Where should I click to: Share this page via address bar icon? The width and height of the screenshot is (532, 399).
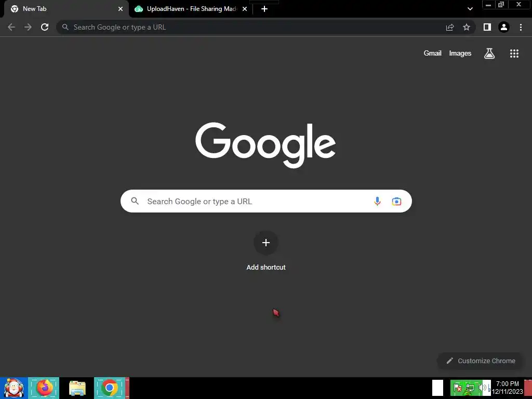point(450,27)
